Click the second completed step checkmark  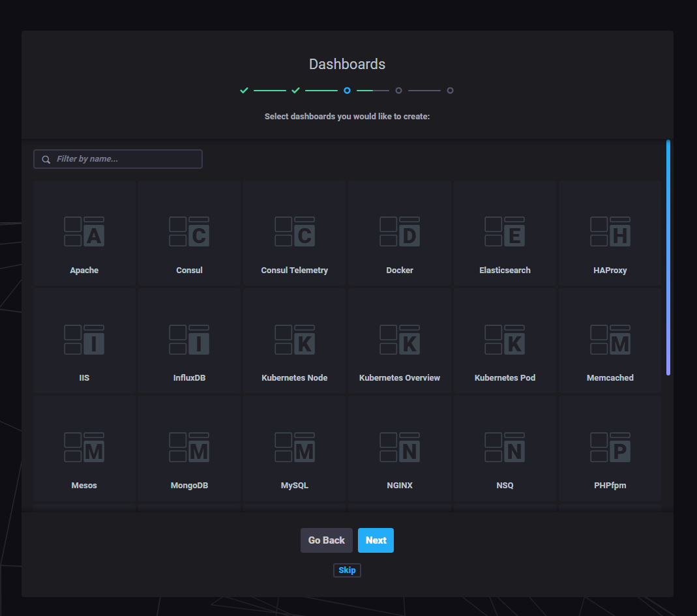tap(295, 90)
